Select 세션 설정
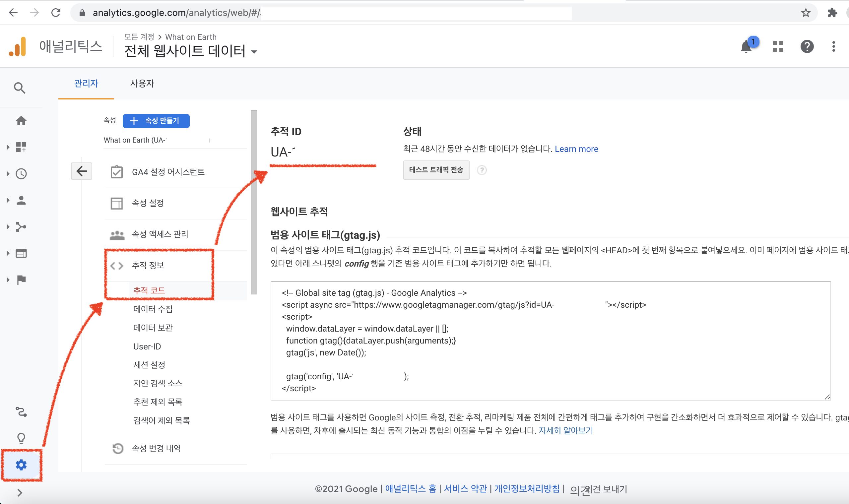 [x=149, y=365]
